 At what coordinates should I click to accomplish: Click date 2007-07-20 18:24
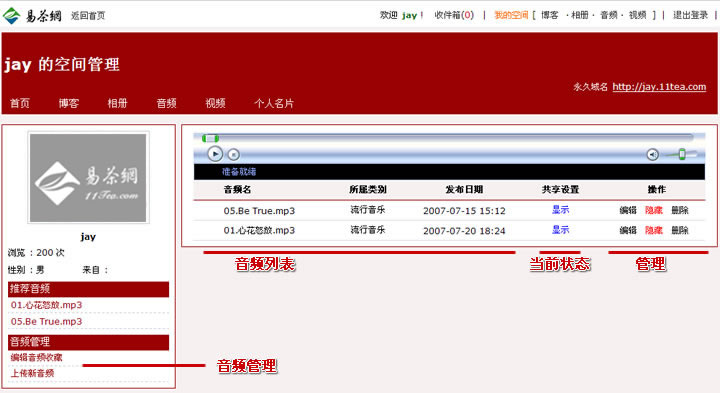point(464,230)
